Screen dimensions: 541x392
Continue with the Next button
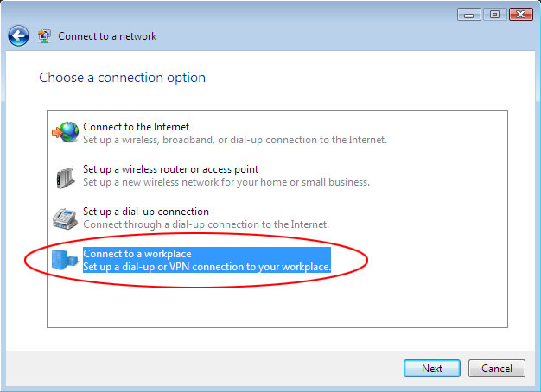pyautogui.click(x=431, y=368)
